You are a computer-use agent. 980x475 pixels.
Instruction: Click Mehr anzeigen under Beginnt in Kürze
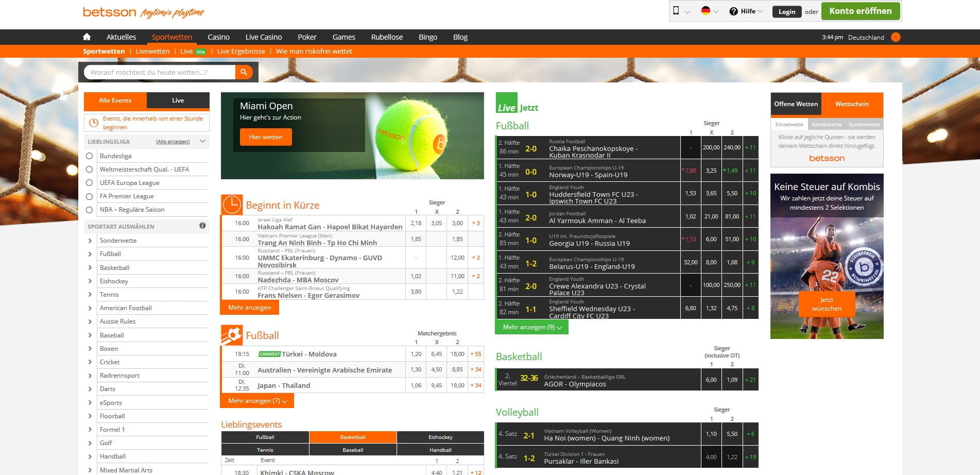coord(250,308)
